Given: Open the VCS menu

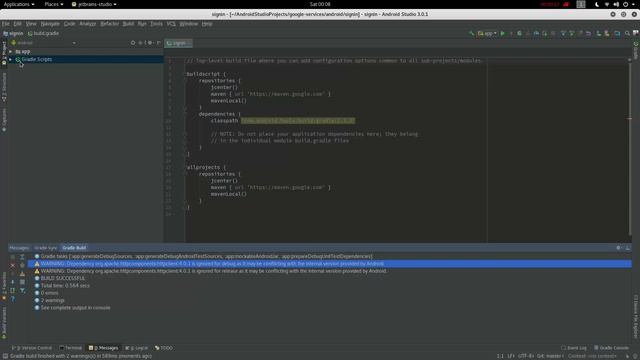Looking at the screenshot, I should 171,24.
